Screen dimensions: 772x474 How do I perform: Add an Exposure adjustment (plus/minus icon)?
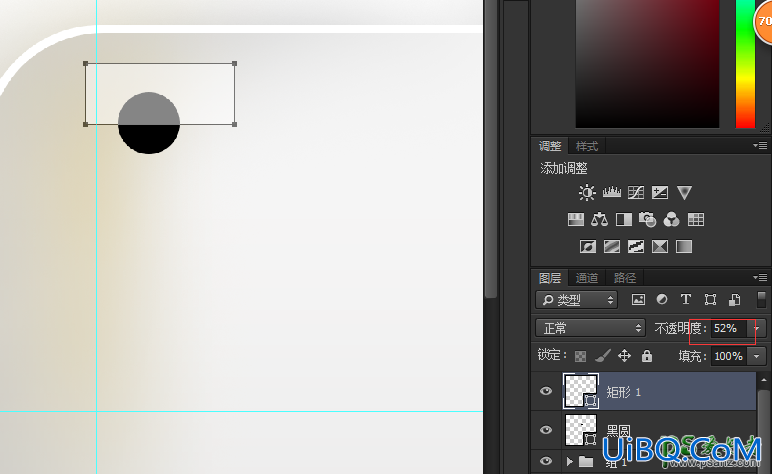[x=660, y=192]
